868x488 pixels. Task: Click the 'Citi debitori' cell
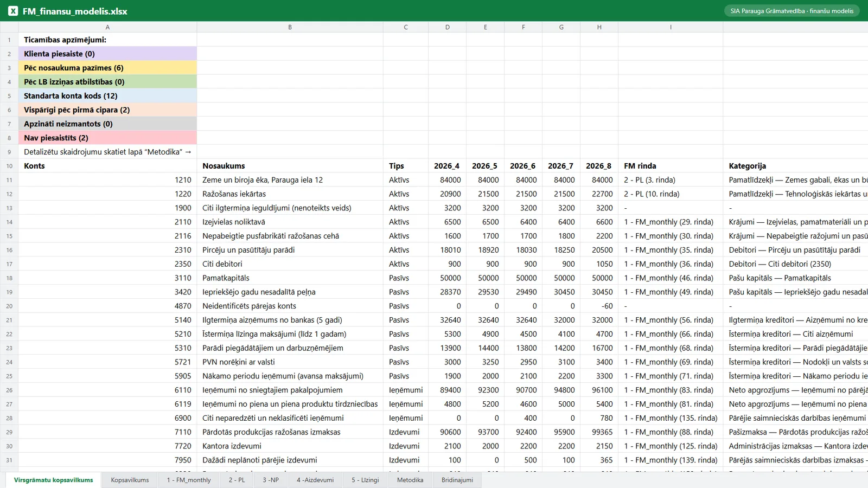click(x=290, y=264)
